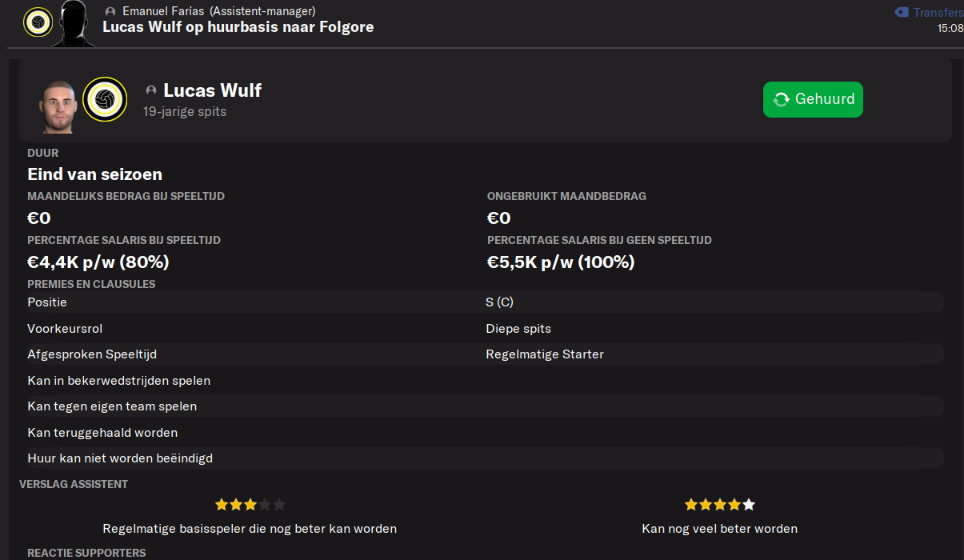
Task: Open Lucas Wulf's face portrait
Action: [59, 105]
